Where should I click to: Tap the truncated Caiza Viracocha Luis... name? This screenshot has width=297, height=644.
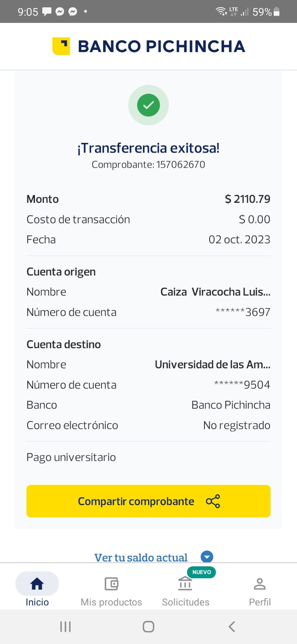[x=215, y=292]
